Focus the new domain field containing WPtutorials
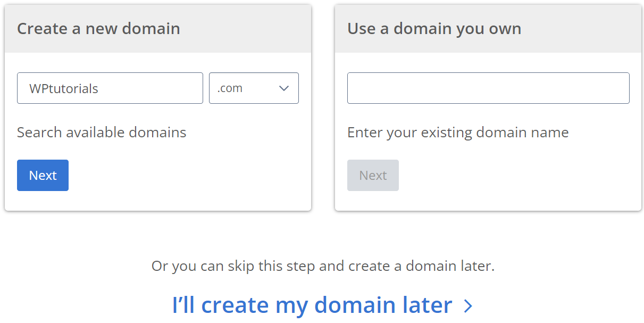This screenshot has width=644, height=323. coord(110,88)
